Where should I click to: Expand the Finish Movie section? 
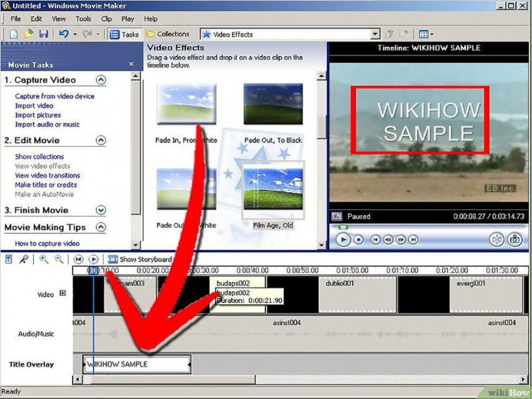point(101,210)
